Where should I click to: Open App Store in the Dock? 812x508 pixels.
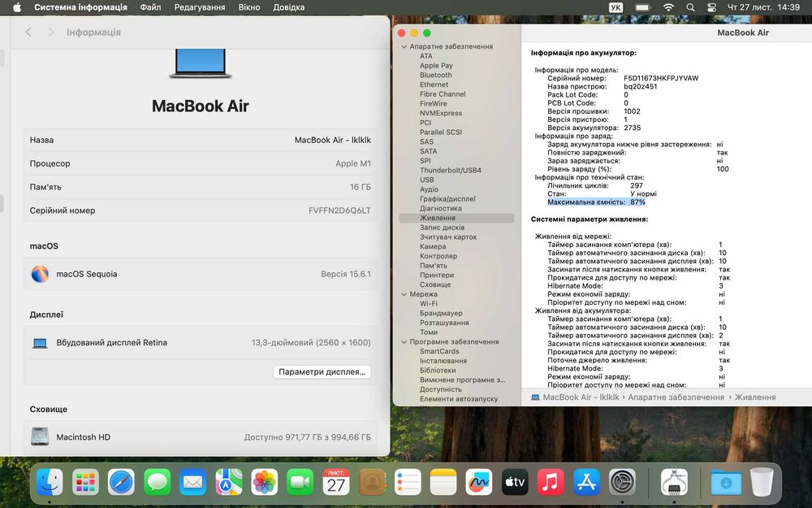click(586, 482)
